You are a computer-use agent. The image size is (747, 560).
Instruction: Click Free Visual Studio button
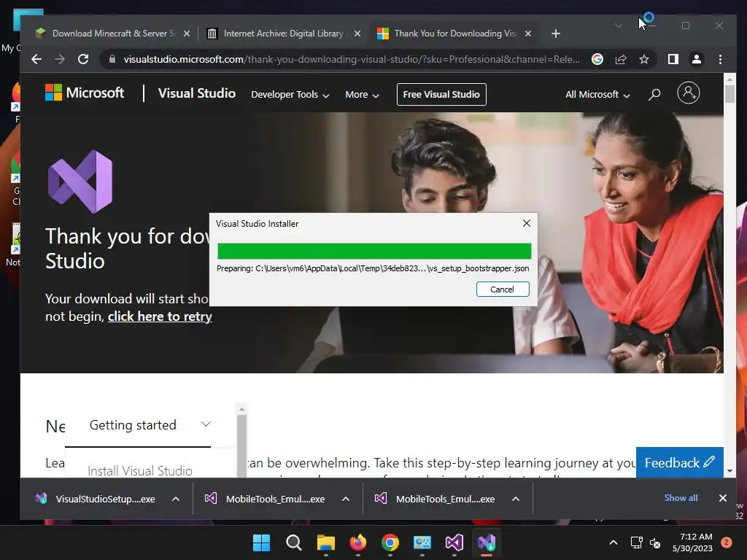click(x=441, y=94)
